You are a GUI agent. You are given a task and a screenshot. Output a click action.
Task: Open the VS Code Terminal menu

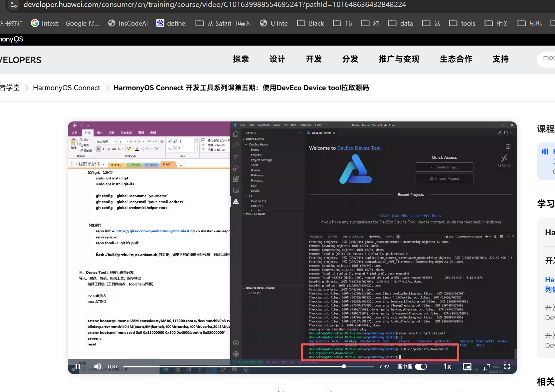306,125
